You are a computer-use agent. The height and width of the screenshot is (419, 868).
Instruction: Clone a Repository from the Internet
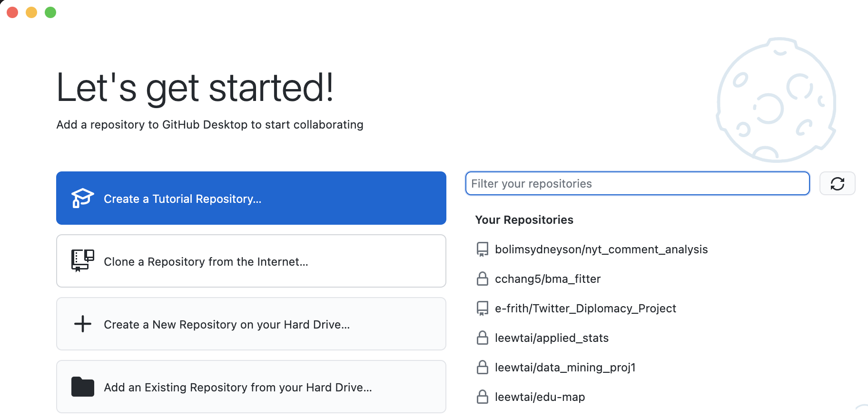coord(251,261)
